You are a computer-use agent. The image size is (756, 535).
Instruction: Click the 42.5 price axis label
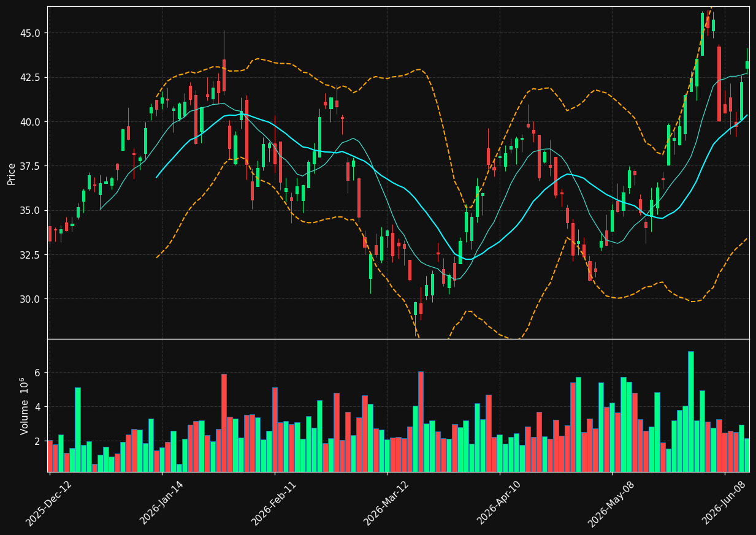[x=31, y=77]
